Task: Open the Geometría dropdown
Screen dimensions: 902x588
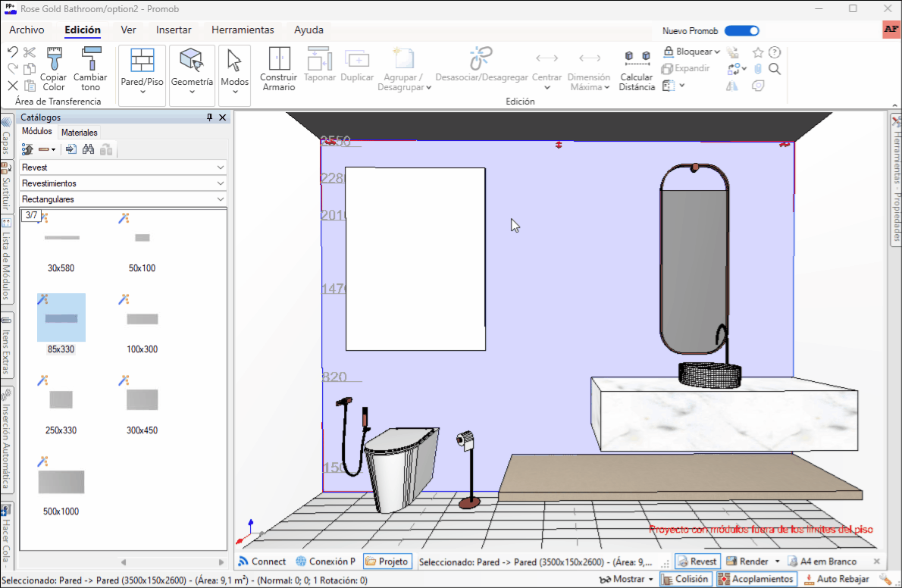Action: click(x=192, y=92)
